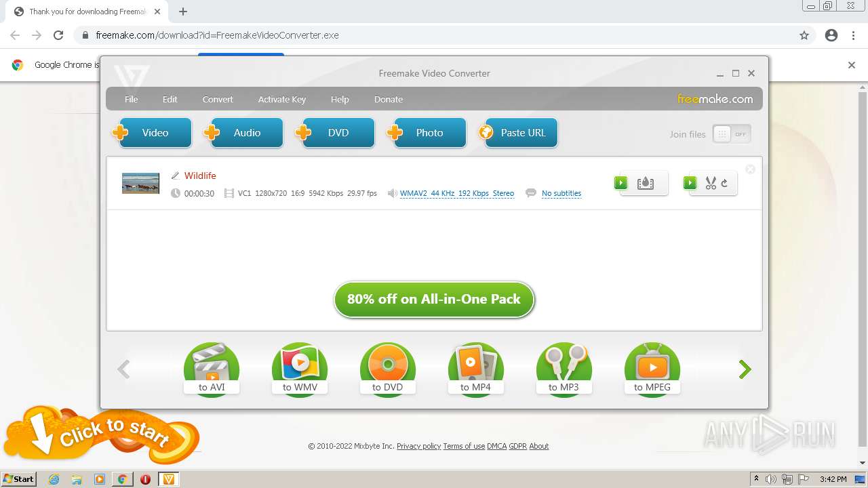Viewport: 868px width, 488px height.
Task: Click the Paste URL button
Action: pos(520,133)
